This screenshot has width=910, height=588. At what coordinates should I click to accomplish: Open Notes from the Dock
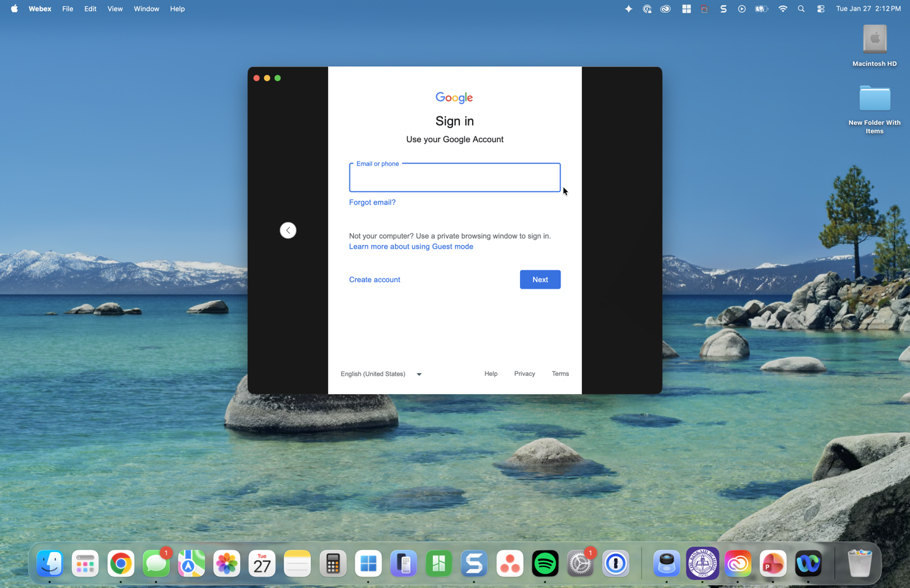point(298,563)
